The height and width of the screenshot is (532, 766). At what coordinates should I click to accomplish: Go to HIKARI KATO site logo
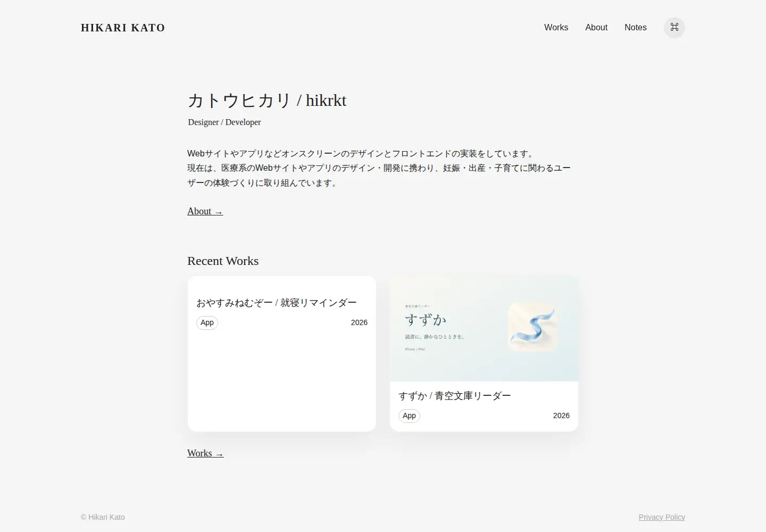pos(123,28)
